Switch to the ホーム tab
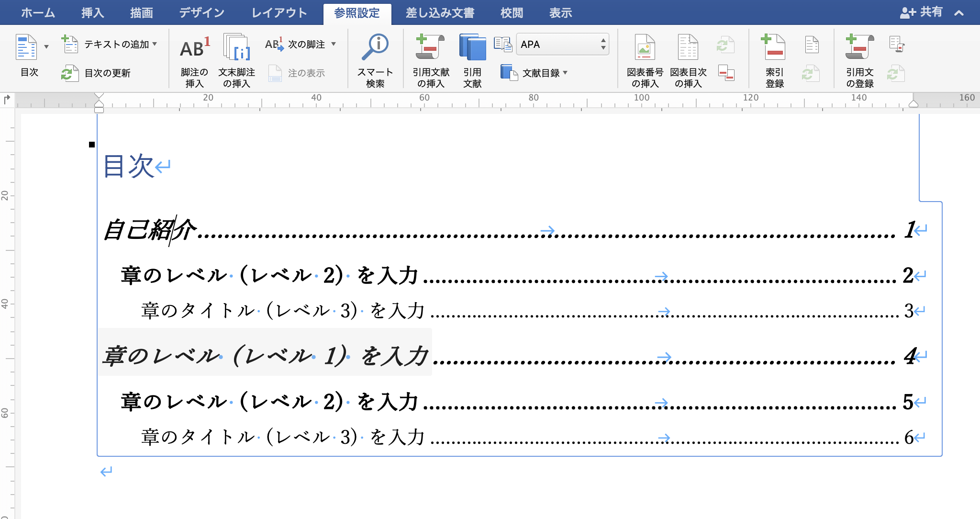980x519 pixels. click(x=38, y=13)
